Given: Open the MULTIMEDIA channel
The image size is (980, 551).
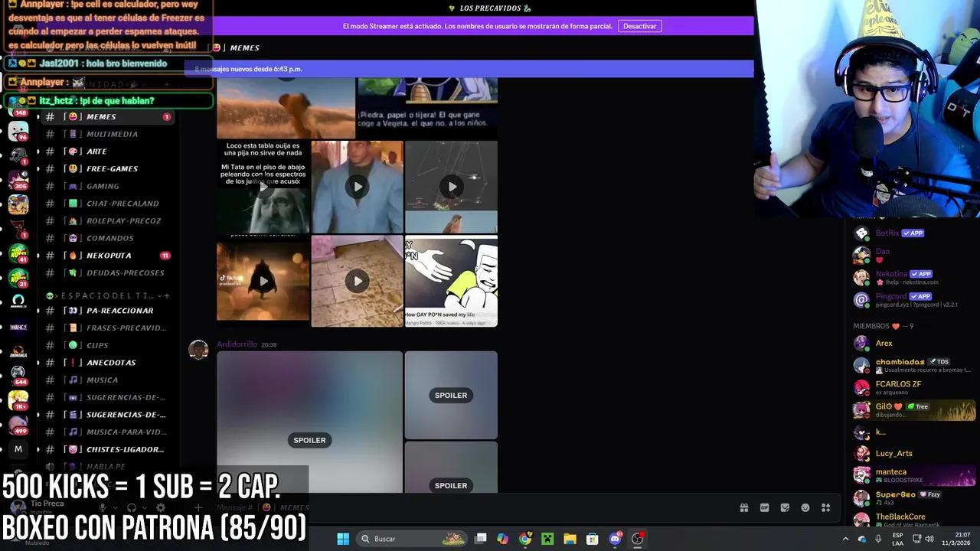Looking at the screenshot, I should [107, 134].
